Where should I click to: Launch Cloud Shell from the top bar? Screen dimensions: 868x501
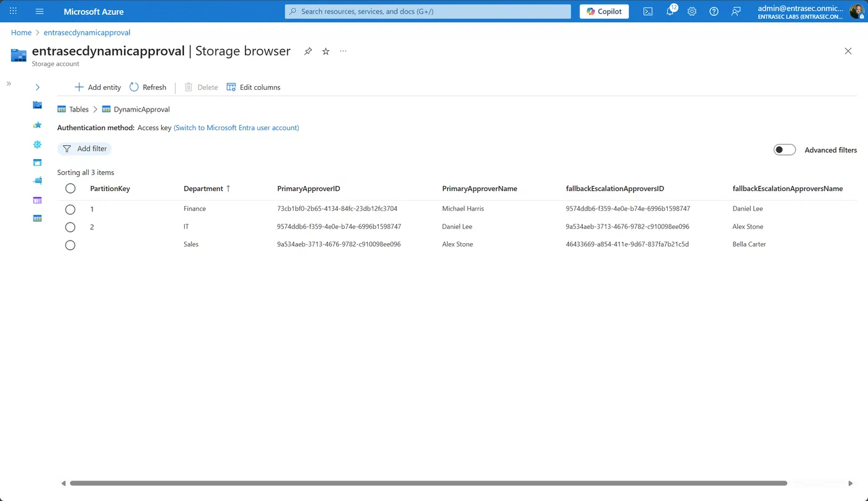648,11
